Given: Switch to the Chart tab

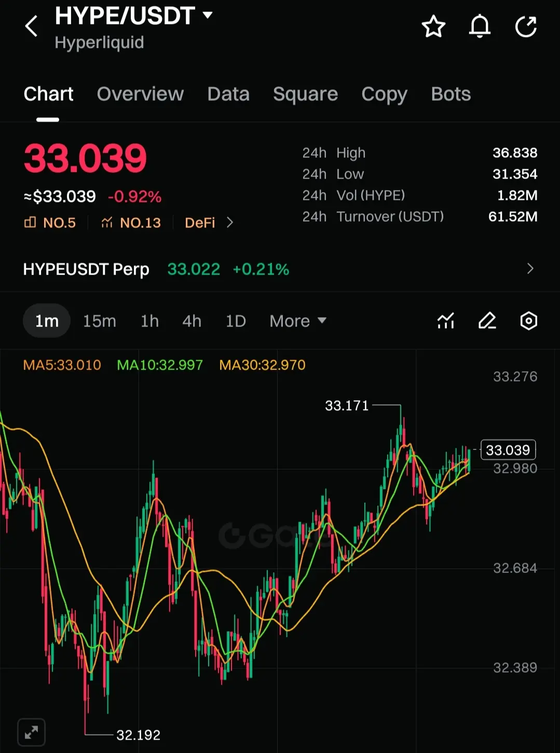Looking at the screenshot, I should (x=48, y=94).
